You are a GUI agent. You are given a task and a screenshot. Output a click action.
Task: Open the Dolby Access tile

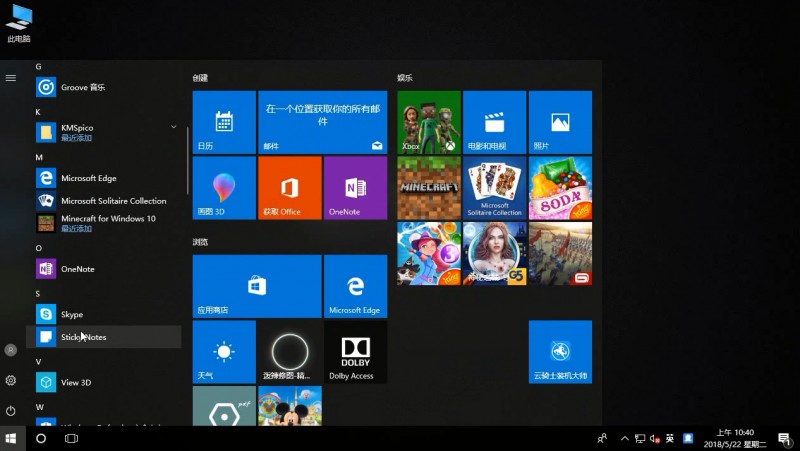pyautogui.click(x=355, y=352)
